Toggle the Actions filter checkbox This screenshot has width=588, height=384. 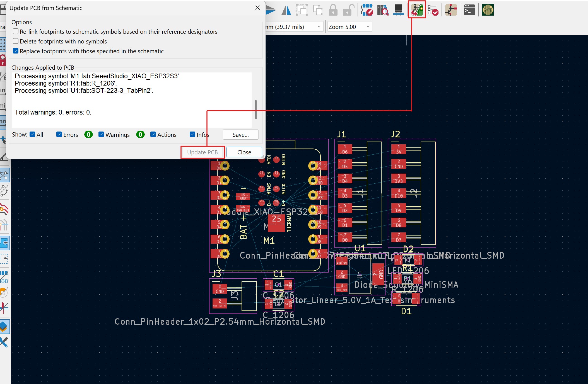(x=153, y=135)
